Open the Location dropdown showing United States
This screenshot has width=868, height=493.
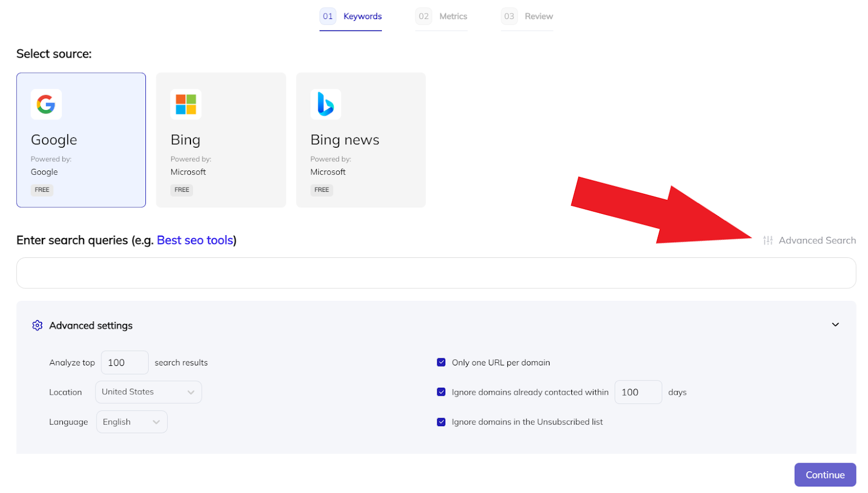149,392
